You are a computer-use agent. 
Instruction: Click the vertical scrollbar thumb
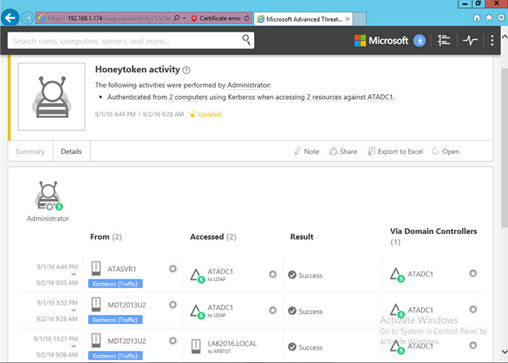point(505,148)
